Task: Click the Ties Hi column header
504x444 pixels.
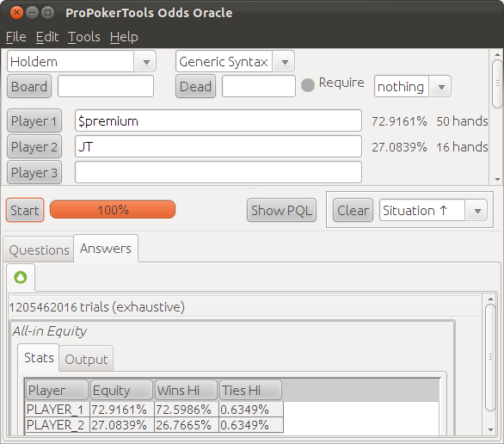Action: tap(250, 390)
